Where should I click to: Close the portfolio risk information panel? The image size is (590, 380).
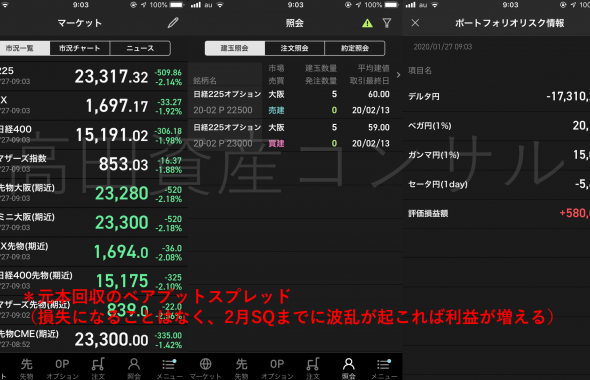(x=415, y=23)
